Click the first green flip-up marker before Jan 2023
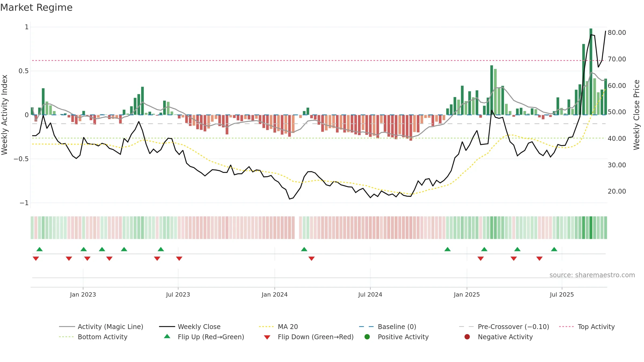Screen dimensions: 644x362 (39, 249)
